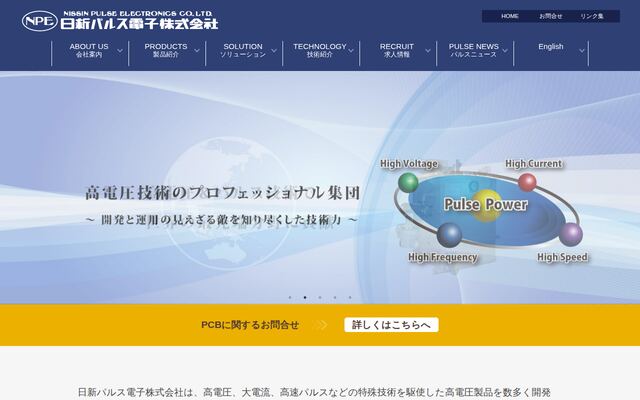
Task: Switch the site language to English
Action: [x=551, y=47]
